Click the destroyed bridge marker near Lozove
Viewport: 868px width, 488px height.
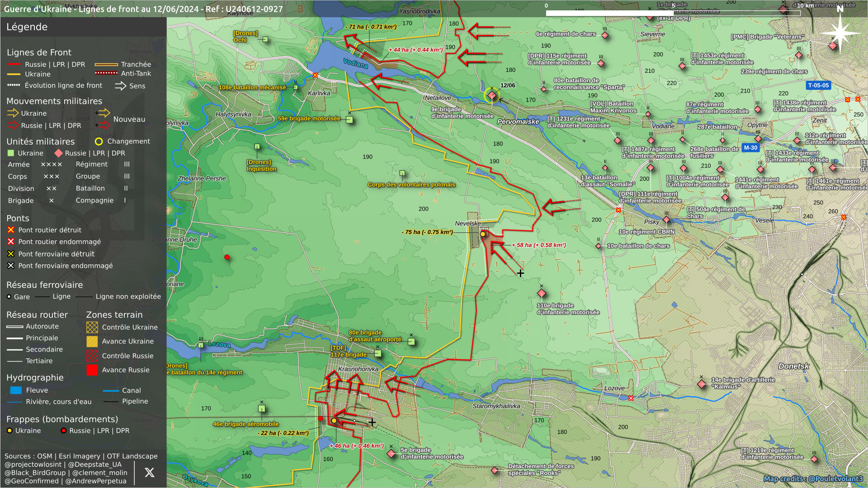tap(631, 398)
